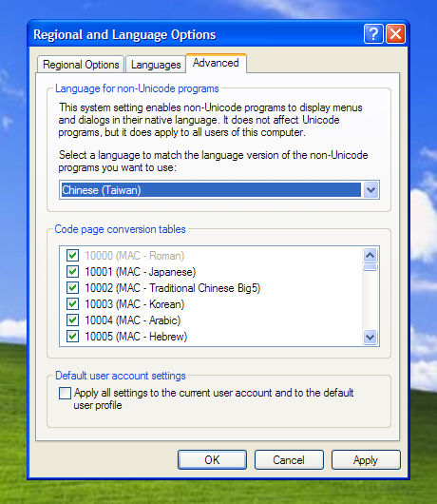Close the Regional and Language Options dialog

[x=395, y=33]
